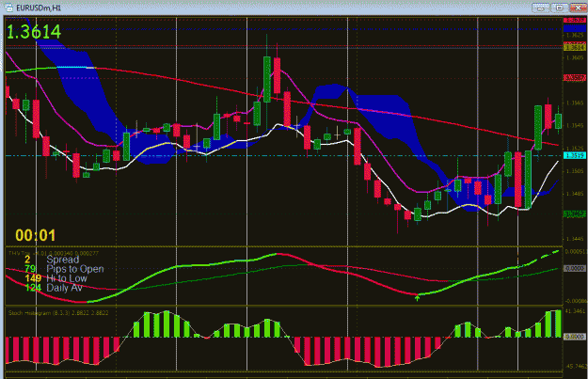Click the large green 1.3614 price display
Image resolution: width=588 pixels, height=379 pixels.
[34, 32]
